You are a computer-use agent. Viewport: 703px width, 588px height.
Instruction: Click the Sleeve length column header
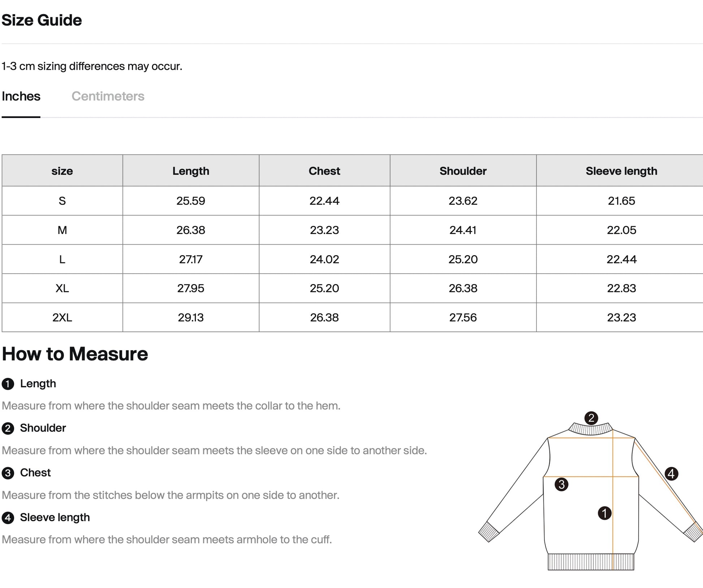pyautogui.click(x=621, y=171)
